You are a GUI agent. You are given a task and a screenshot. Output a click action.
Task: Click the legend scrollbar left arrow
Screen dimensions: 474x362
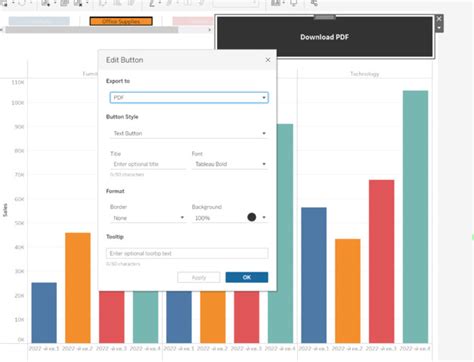pyautogui.click(x=2, y=30)
